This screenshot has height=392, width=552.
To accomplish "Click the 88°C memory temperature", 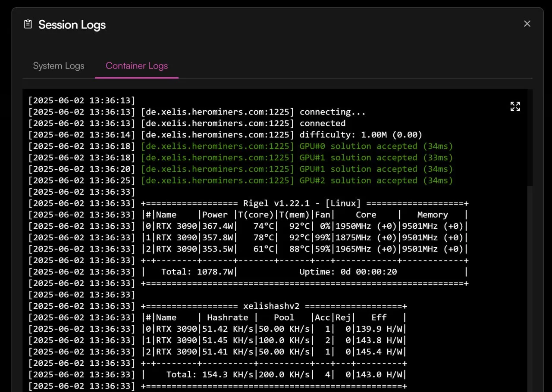I will tap(299, 249).
